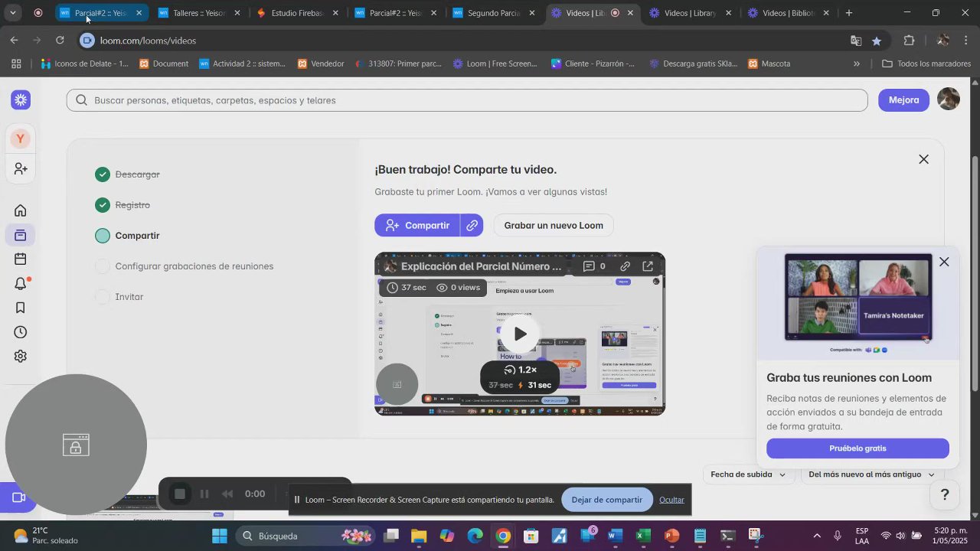Viewport: 980px width, 551px height.
Task: Click the translate page icon in address bar
Action: point(856,41)
